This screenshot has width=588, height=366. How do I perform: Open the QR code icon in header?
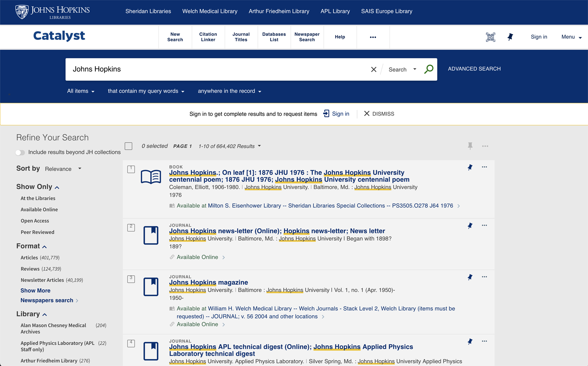[x=490, y=37]
